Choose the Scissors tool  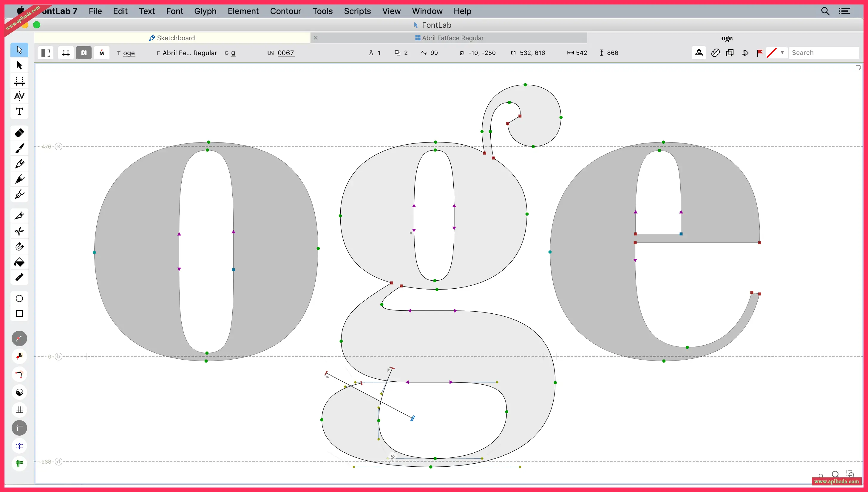click(x=19, y=231)
